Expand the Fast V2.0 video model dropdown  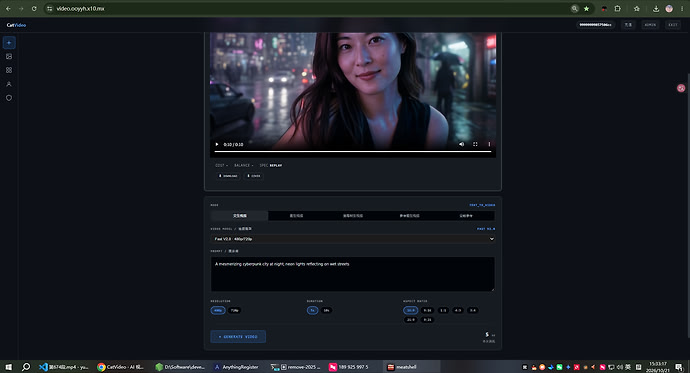pyautogui.click(x=352, y=239)
